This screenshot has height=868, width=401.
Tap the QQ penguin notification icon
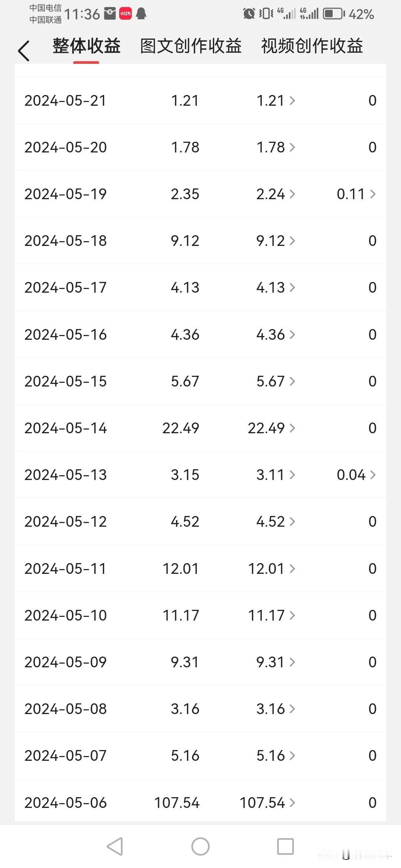[141, 14]
